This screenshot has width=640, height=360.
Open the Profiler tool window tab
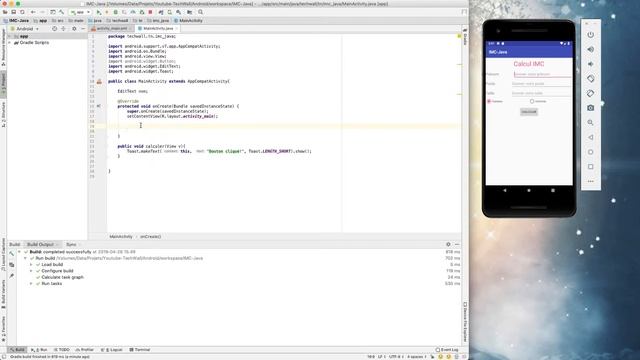[x=84, y=350]
